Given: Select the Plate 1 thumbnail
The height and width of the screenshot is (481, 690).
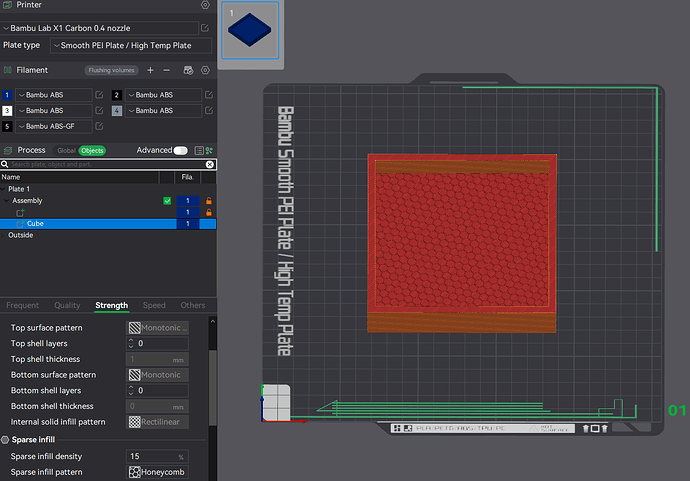Looking at the screenshot, I should tap(250, 30).
